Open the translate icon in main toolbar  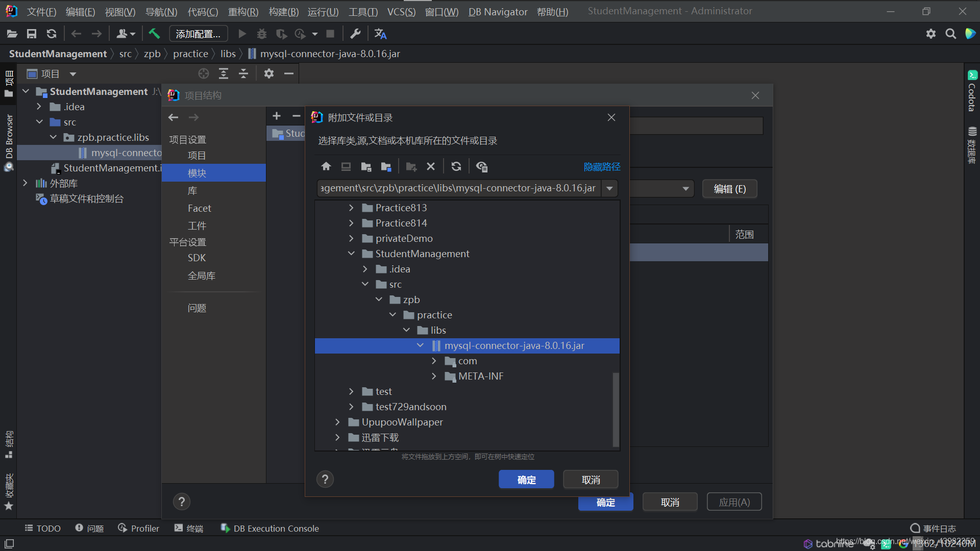380,34
